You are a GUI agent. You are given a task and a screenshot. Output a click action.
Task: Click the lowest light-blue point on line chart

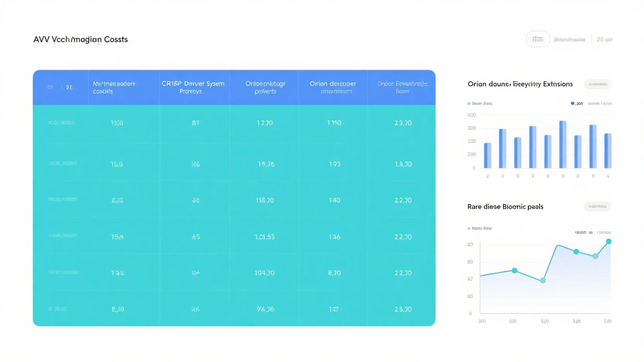point(543,280)
